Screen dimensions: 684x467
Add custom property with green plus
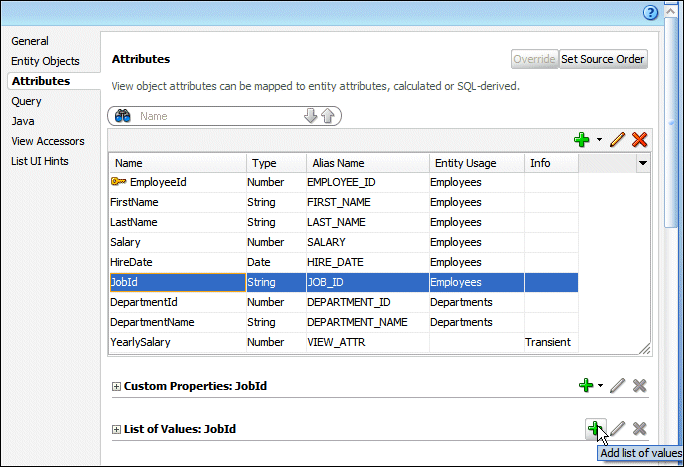tap(586, 385)
